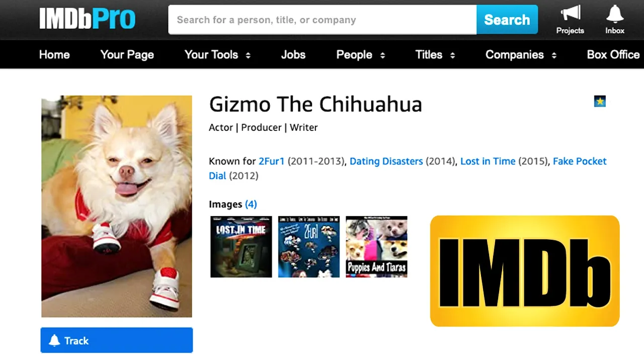The width and height of the screenshot is (644, 362).
Task: Click into the search input field
Action: coord(323,20)
